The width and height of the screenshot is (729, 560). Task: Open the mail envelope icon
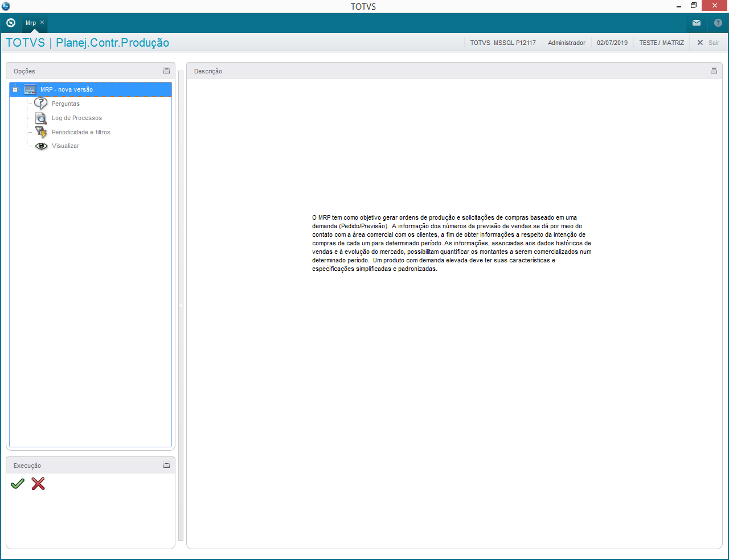(697, 23)
